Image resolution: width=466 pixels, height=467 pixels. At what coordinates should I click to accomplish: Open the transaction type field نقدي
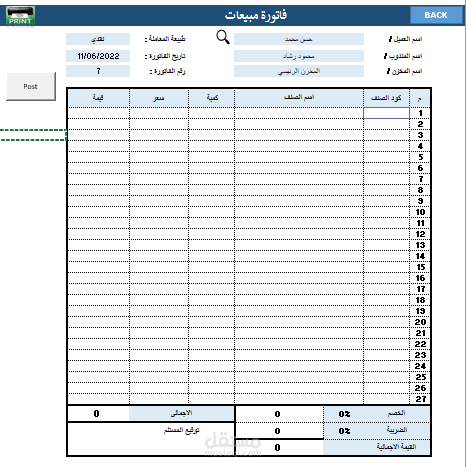tap(98, 39)
